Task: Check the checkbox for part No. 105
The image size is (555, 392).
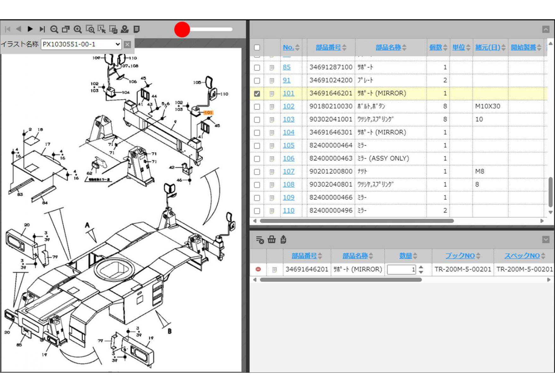Action: click(x=257, y=146)
